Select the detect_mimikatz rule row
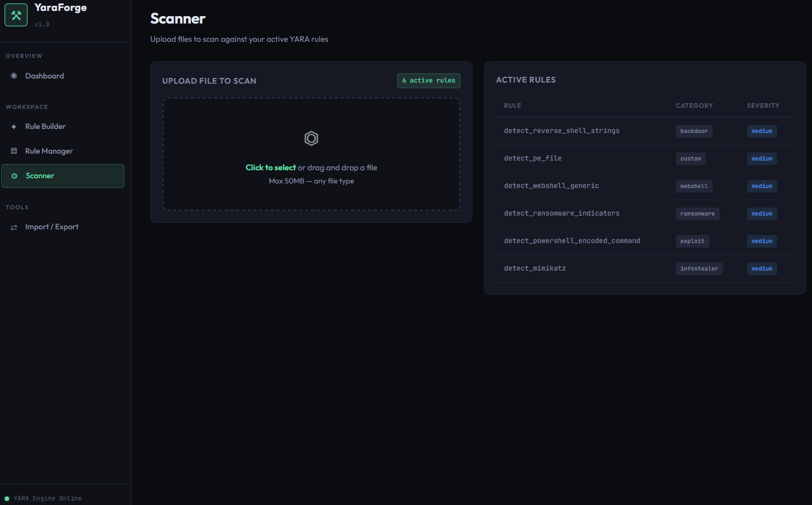 [534, 268]
